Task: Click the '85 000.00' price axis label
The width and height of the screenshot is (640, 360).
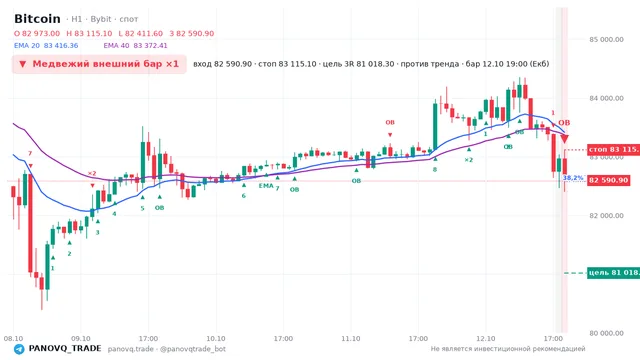Action: [607, 40]
